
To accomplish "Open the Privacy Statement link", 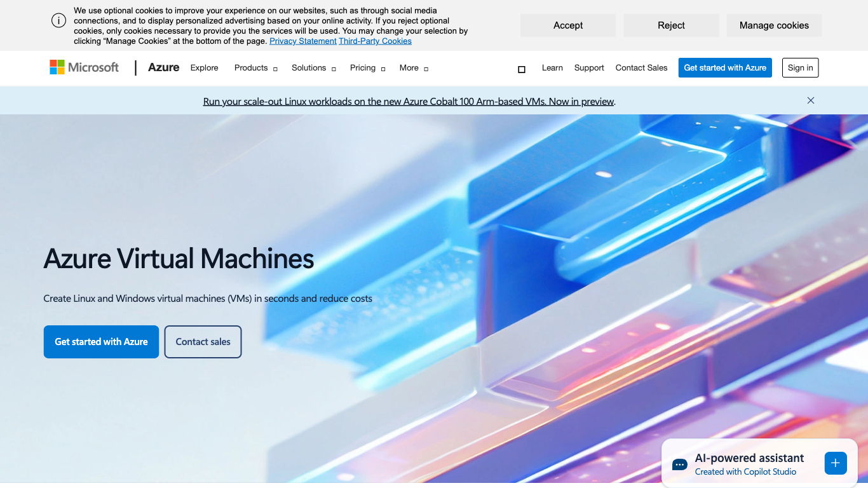I will point(303,41).
